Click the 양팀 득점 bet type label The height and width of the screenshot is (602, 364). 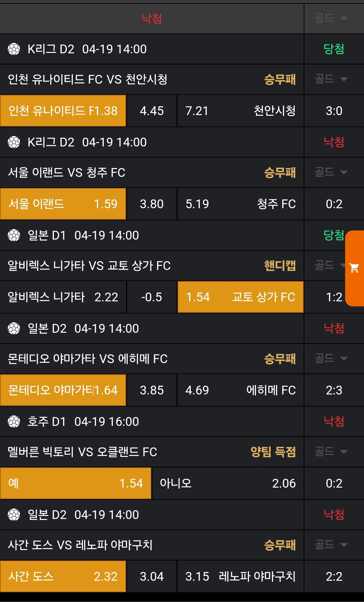tap(273, 452)
